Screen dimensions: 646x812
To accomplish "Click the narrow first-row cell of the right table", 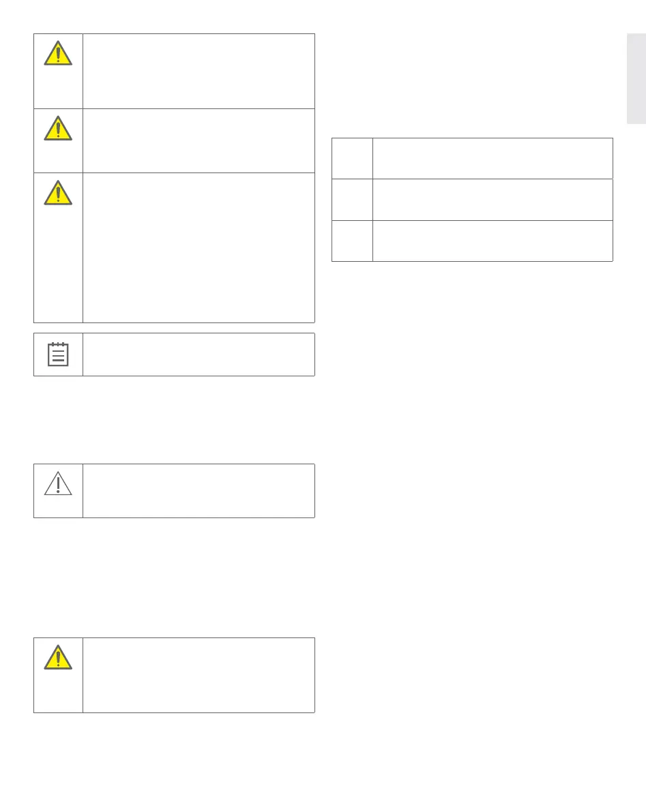I will (x=352, y=158).
